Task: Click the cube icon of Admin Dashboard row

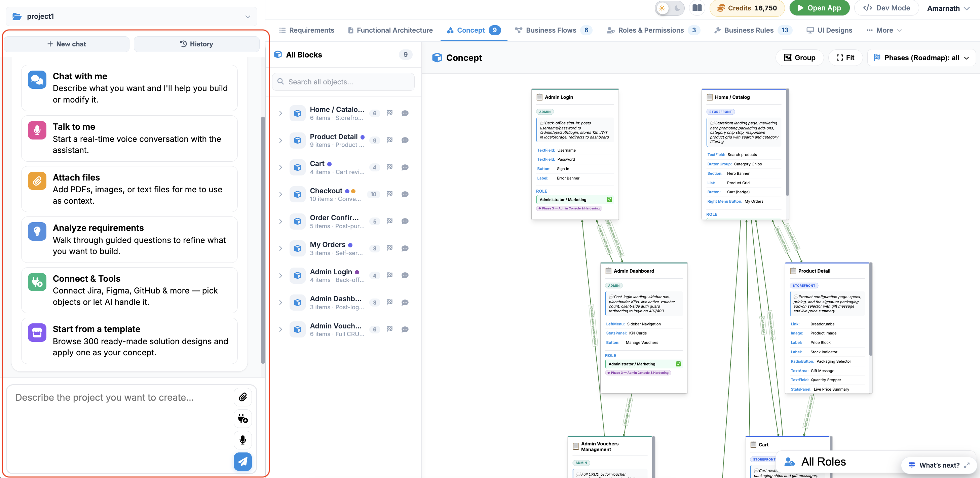Action: click(x=298, y=302)
